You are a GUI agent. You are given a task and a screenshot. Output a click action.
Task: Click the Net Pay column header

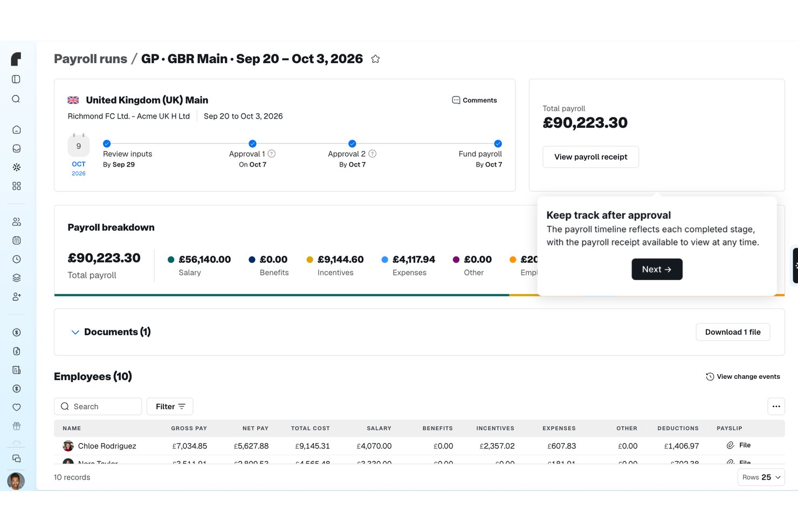click(x=256, y=429)
